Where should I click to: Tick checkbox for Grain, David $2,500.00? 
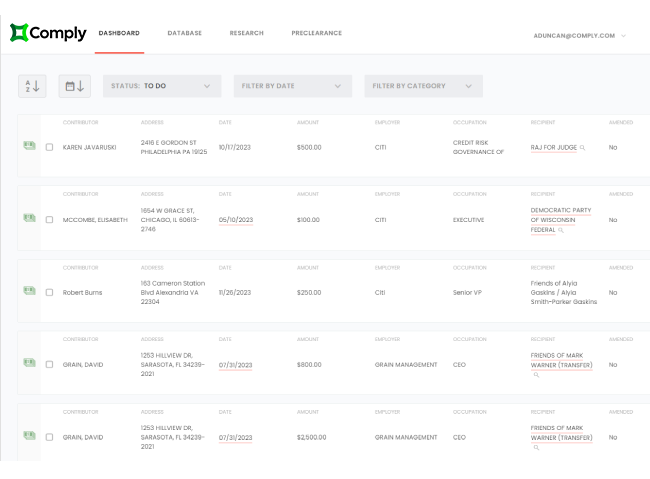point(49,437)
